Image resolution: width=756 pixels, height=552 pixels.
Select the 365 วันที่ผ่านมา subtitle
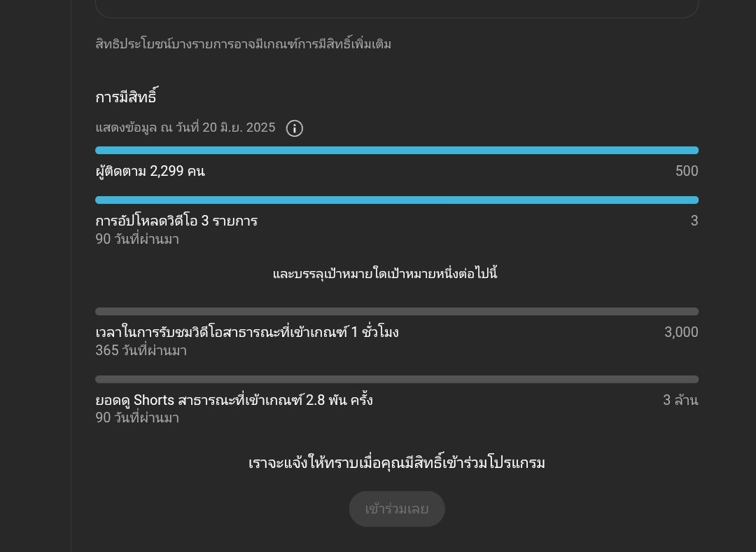141,351
